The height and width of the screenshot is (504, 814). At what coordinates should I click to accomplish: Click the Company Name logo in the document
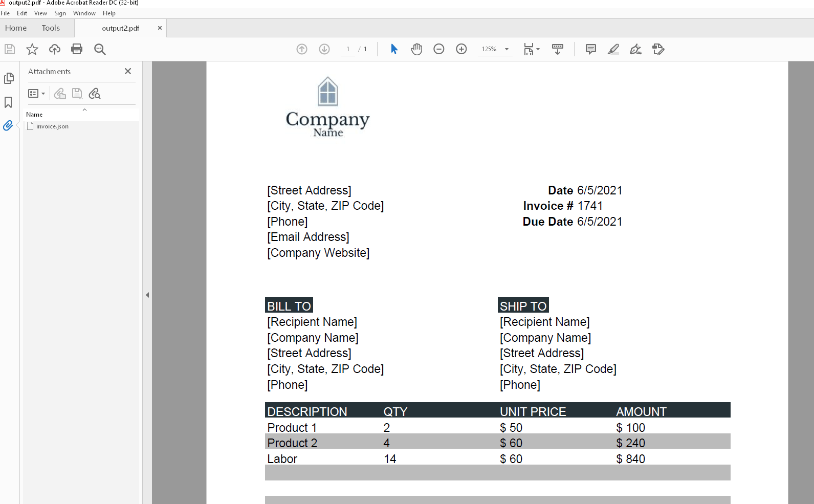(327, 107)
